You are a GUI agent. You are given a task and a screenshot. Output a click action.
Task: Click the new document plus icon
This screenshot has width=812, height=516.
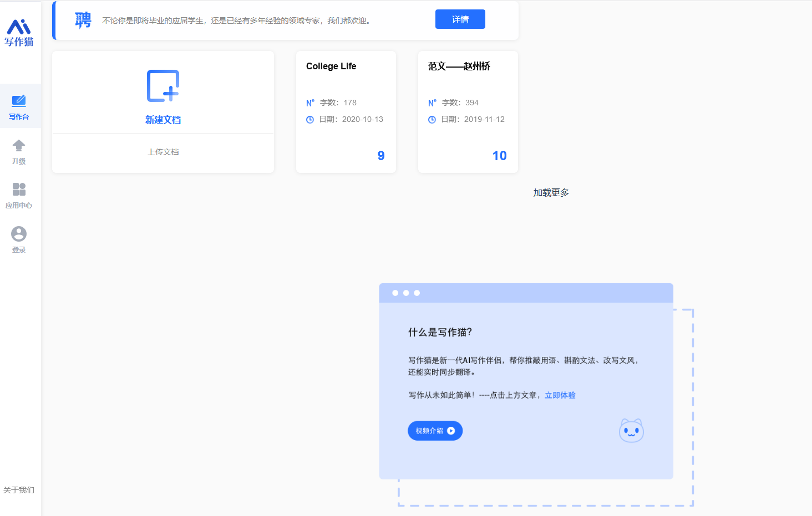pos(163,86)
